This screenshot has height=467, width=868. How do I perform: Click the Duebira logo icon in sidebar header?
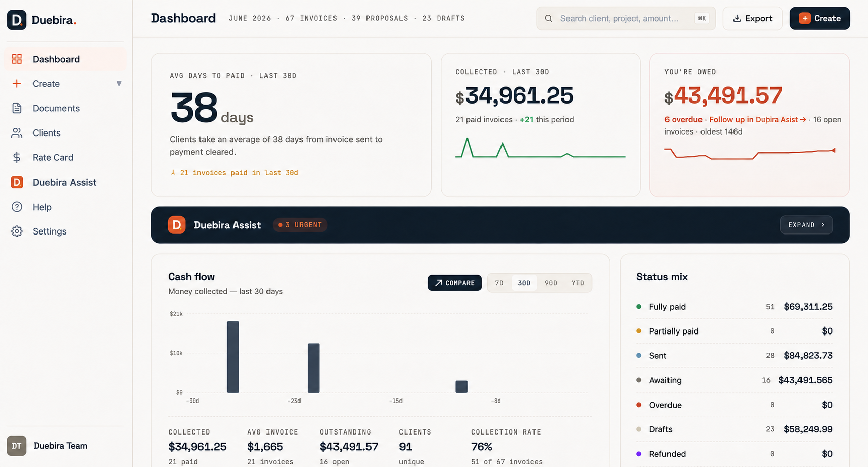tap(17, 20)
